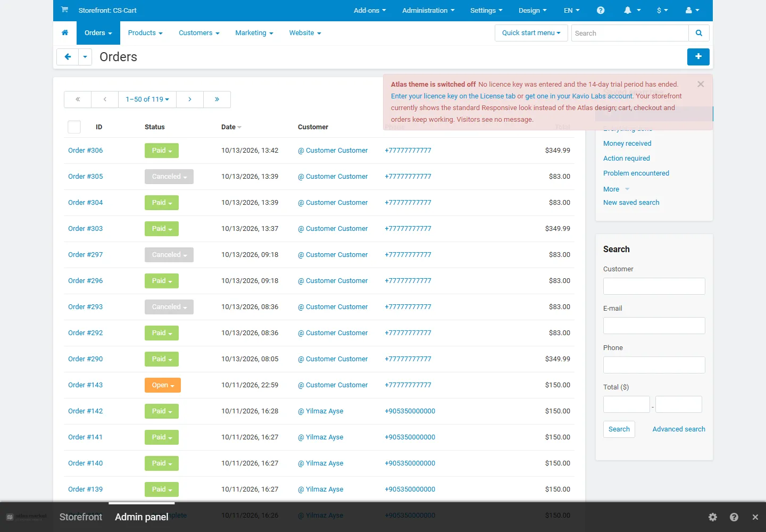Open the Website menu
This screenshot has width=766, height=532.
[x=305, y=33]
